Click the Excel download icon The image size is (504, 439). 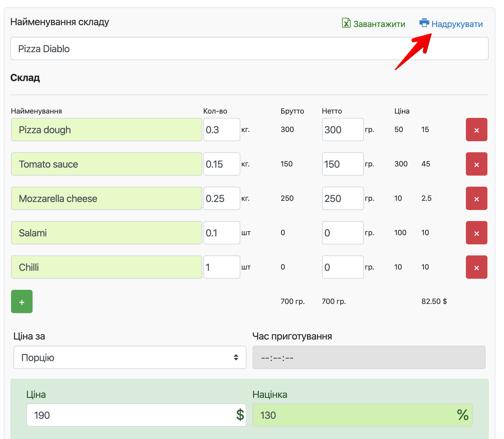click(x=346, y=23)
